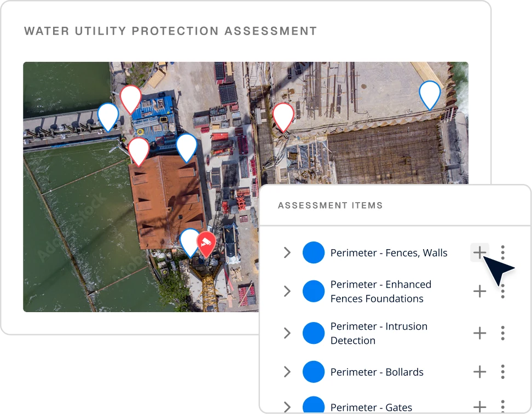Image resolution: width=532 pixels, height=414 pixels.
Task: Select the red pin near the rebar construction area
Action: [284, 117]
